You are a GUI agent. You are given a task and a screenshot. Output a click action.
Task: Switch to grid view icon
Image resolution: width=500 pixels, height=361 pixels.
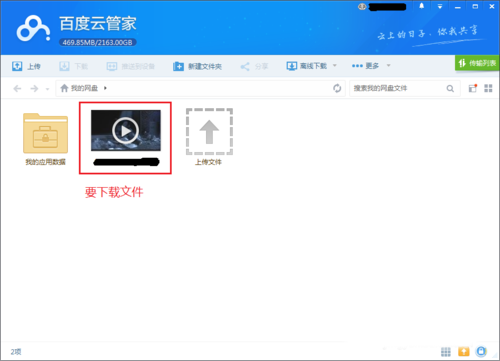pos(488,88)
